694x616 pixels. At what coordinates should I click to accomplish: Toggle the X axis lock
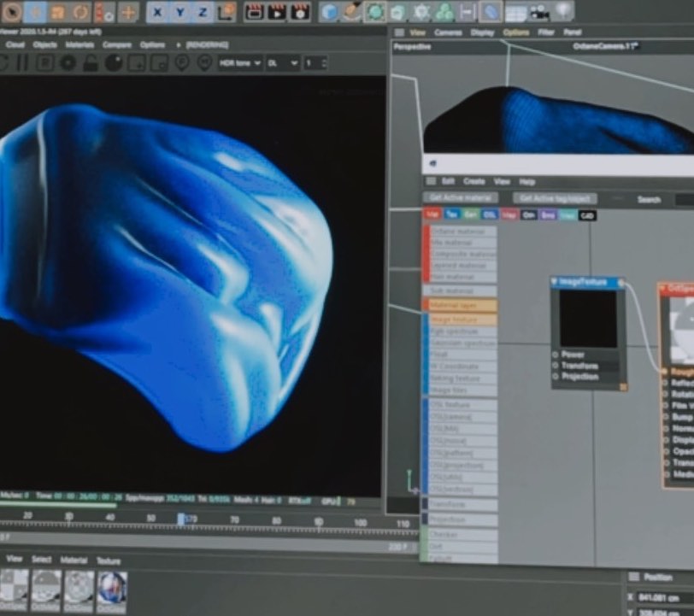coord(158,12)
